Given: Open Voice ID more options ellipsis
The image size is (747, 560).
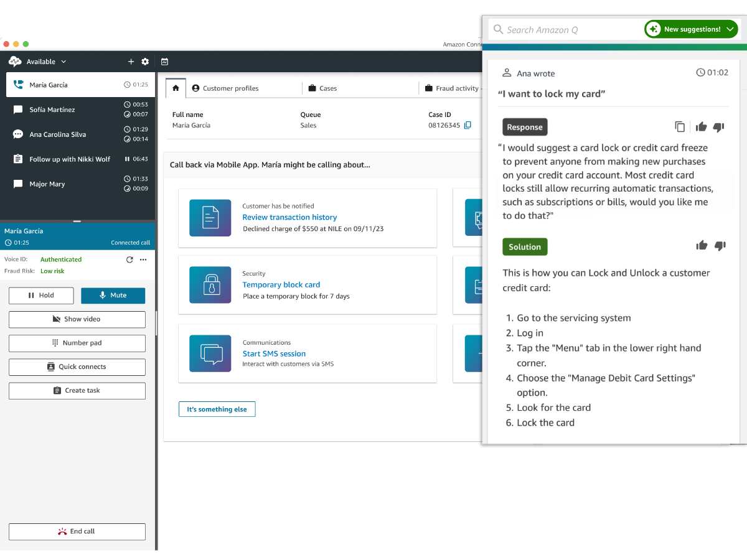Looking at the screenshot, I should click(x=143, y=259).
